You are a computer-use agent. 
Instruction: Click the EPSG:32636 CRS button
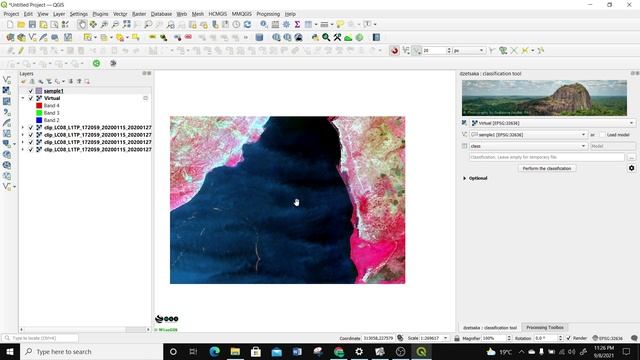608,338
